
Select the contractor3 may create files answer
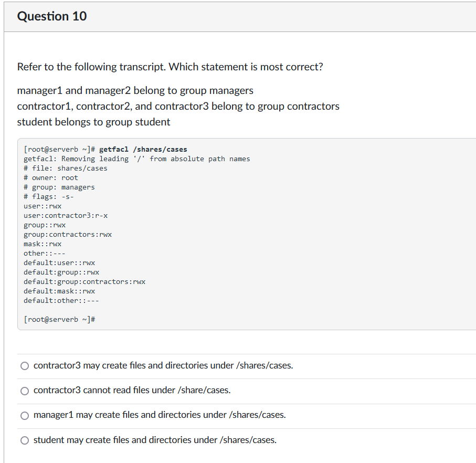tap(24, 365)
